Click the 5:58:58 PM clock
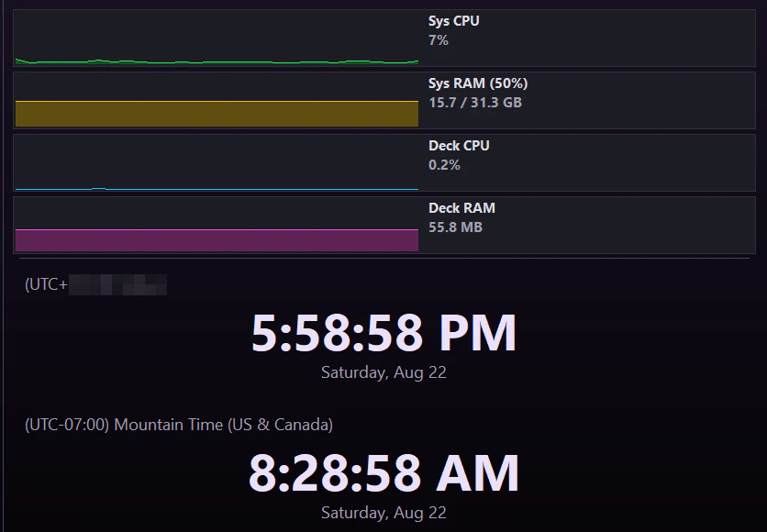The image size is (767, 532). point(383,333)
